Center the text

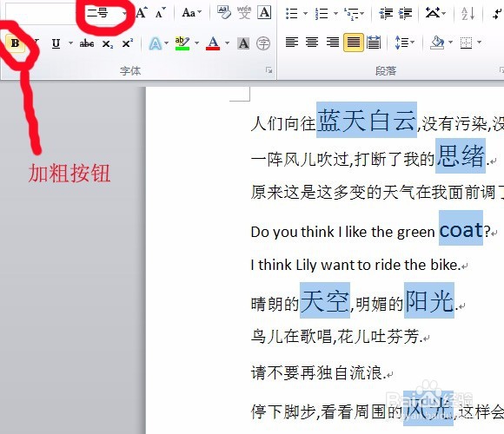click(x=312, y=43)
